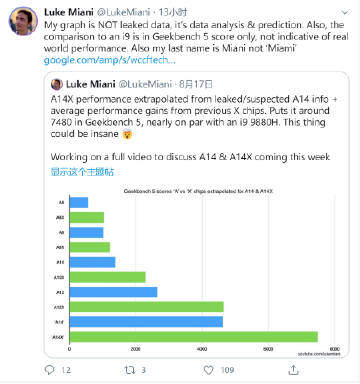The height and width of the screenshot is (384, 360).
Task: Click the shocked emoji after 'insane'
Action: [127, 134]
